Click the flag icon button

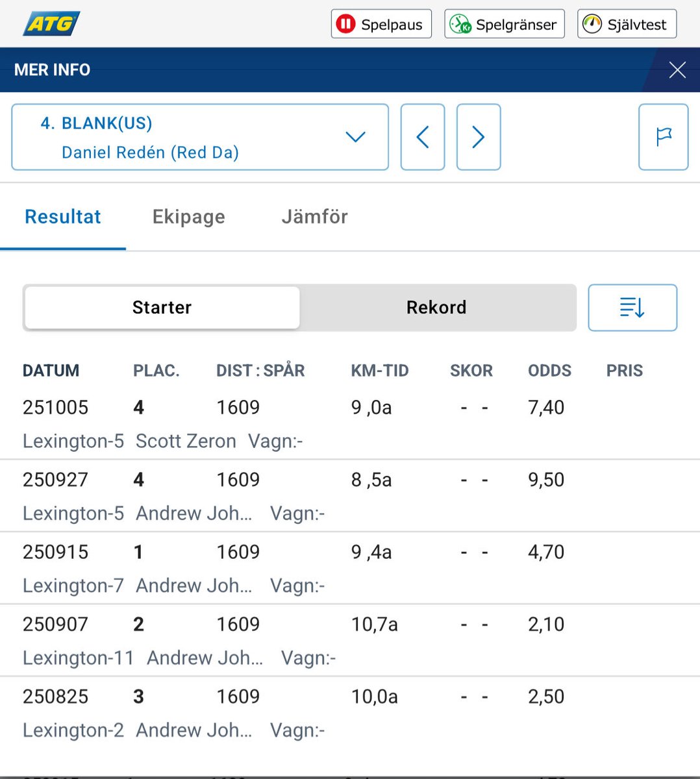point(663,137)
